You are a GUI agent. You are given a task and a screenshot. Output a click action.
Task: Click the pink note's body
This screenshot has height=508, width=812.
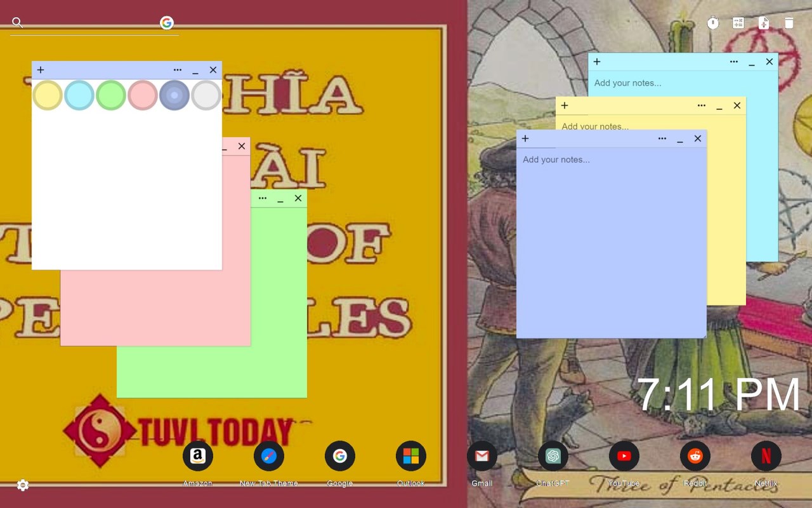(155, 308)
